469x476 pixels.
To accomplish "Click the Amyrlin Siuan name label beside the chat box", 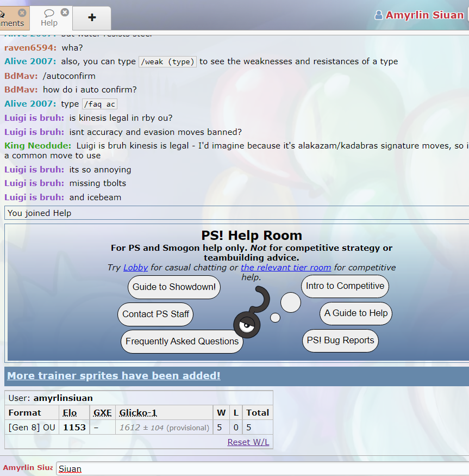I will (x=28, y=467).
